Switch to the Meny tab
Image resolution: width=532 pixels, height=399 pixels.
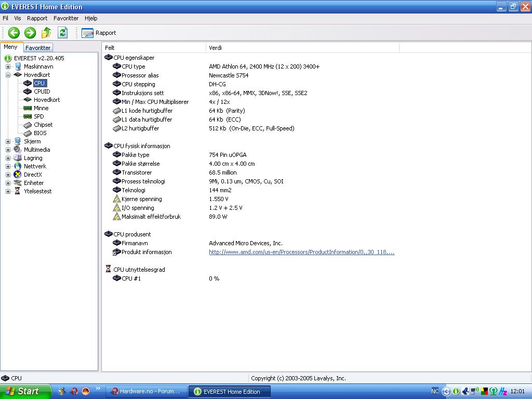[x=11, y=47]
